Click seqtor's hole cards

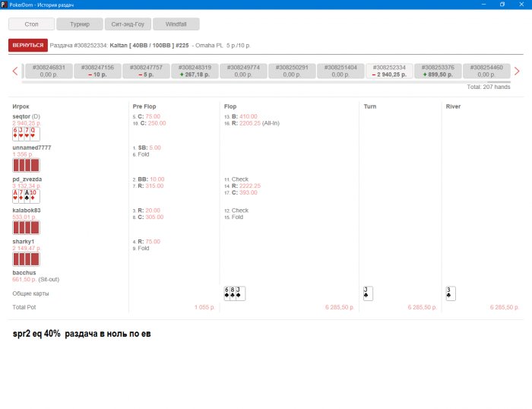pyautogui.click(x=26, y=134)
